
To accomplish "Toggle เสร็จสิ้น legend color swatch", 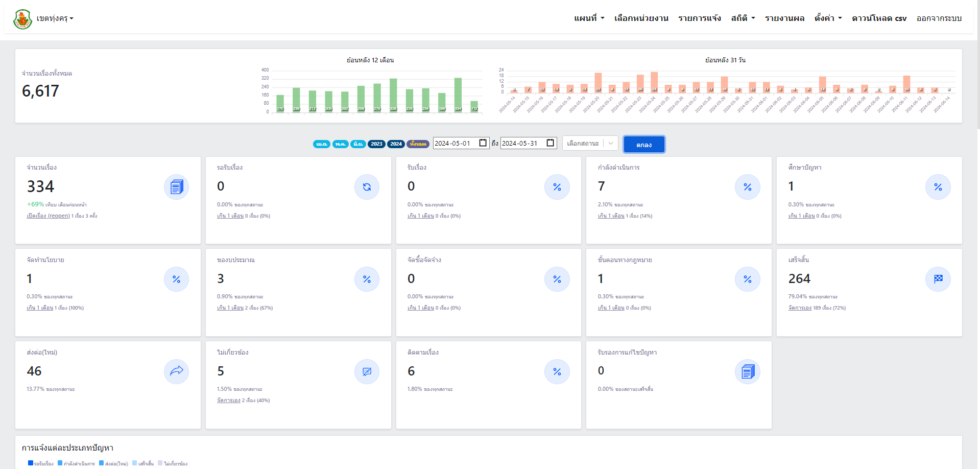I will [135, 463].
